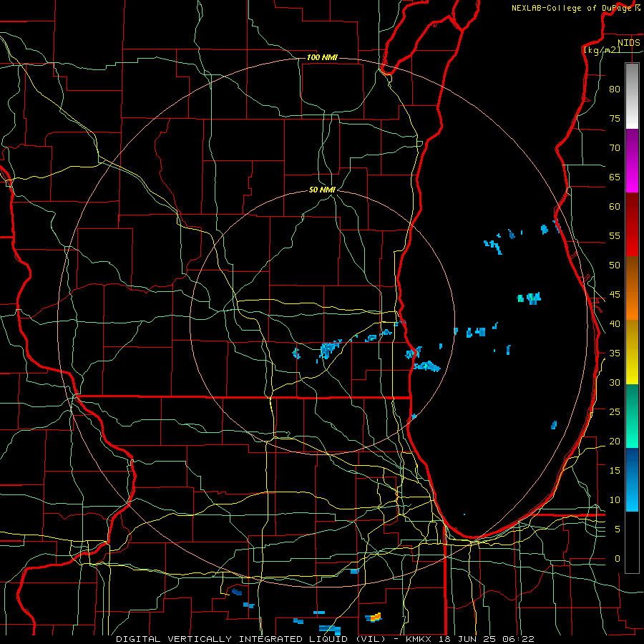644x644 pixels.
Task: Click the NIDS label above the color scale
Action: [628, 42]
